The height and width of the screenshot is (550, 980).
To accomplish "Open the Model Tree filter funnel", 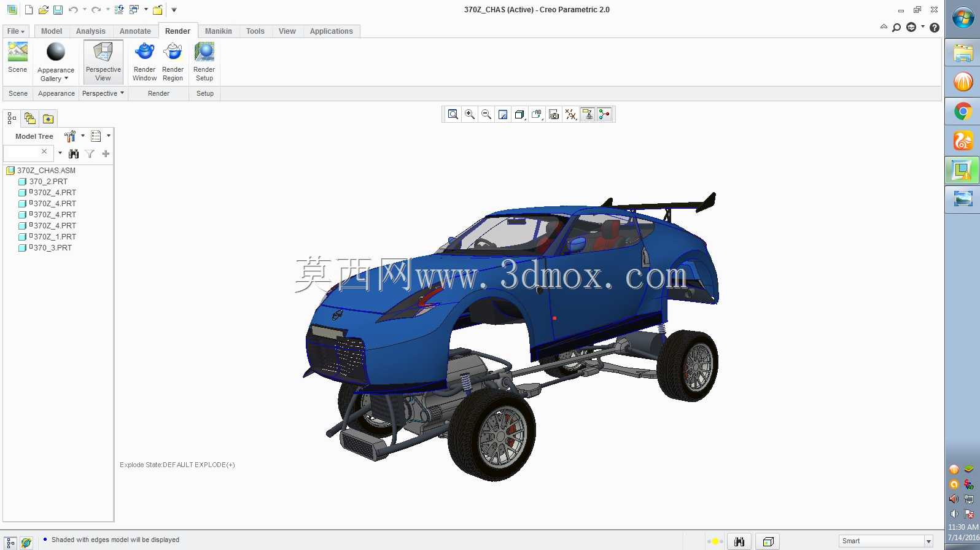I will [90, 153].
